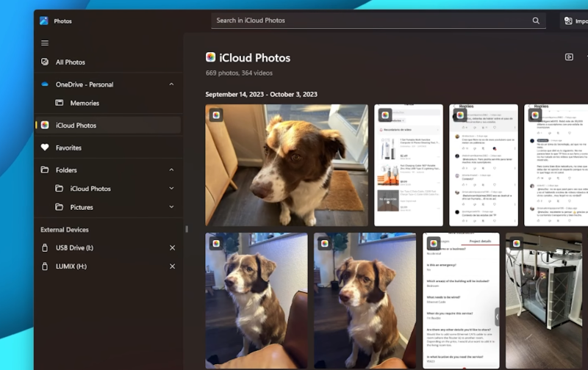Open the first Replies screenshot thumbnail
The image size is (588, 370).
[x=484, y=165]
